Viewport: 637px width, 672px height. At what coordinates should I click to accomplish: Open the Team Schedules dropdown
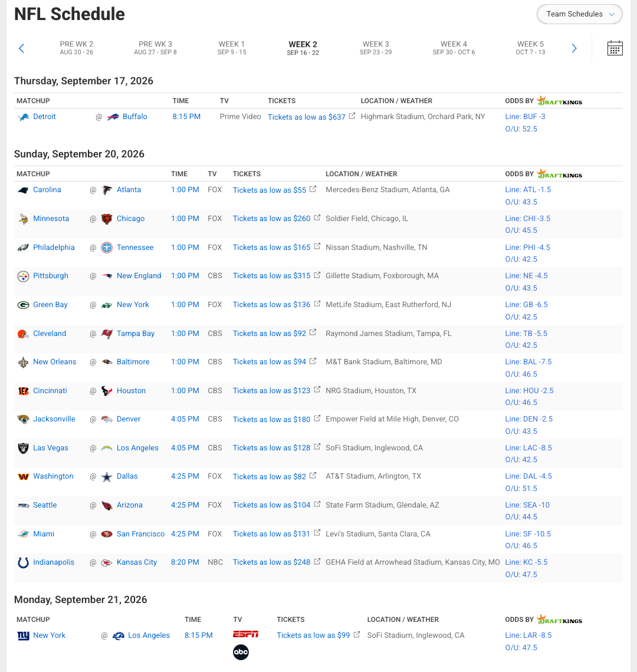coord(580,14)
